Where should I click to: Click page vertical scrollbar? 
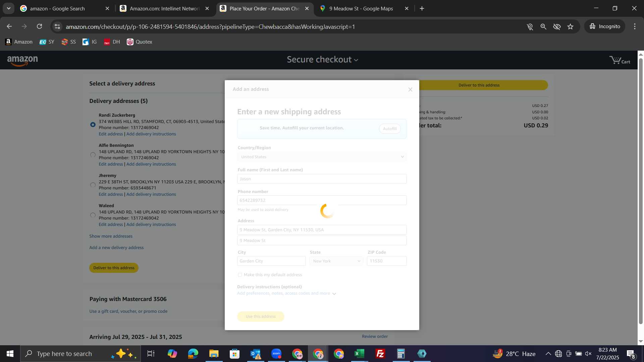(x=641, y=191)
